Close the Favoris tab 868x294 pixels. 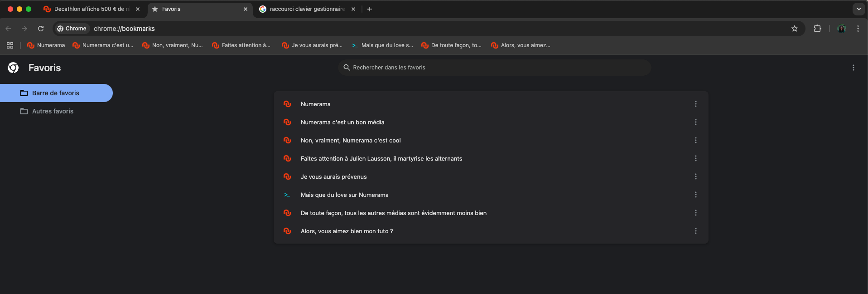pos(246,9)
